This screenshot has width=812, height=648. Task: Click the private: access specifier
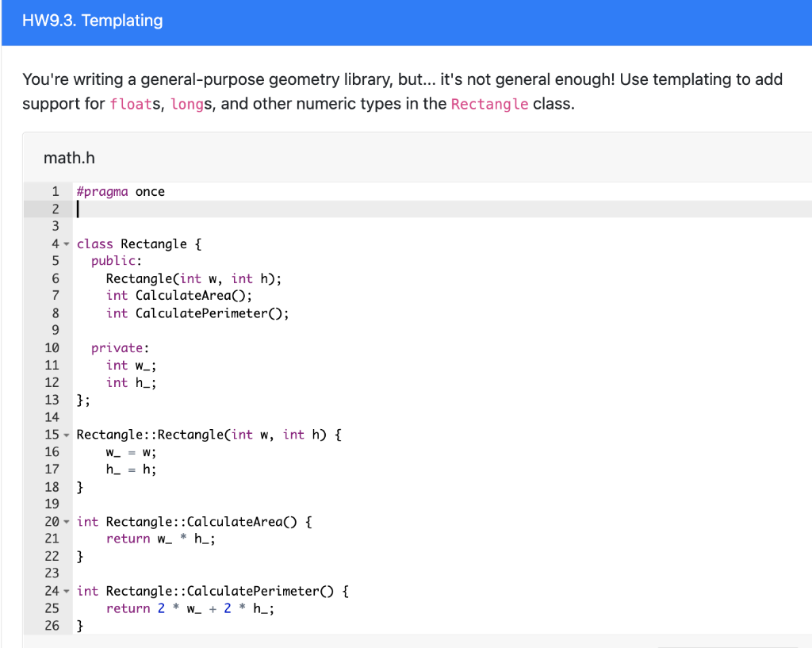click(x=119, y=347)
